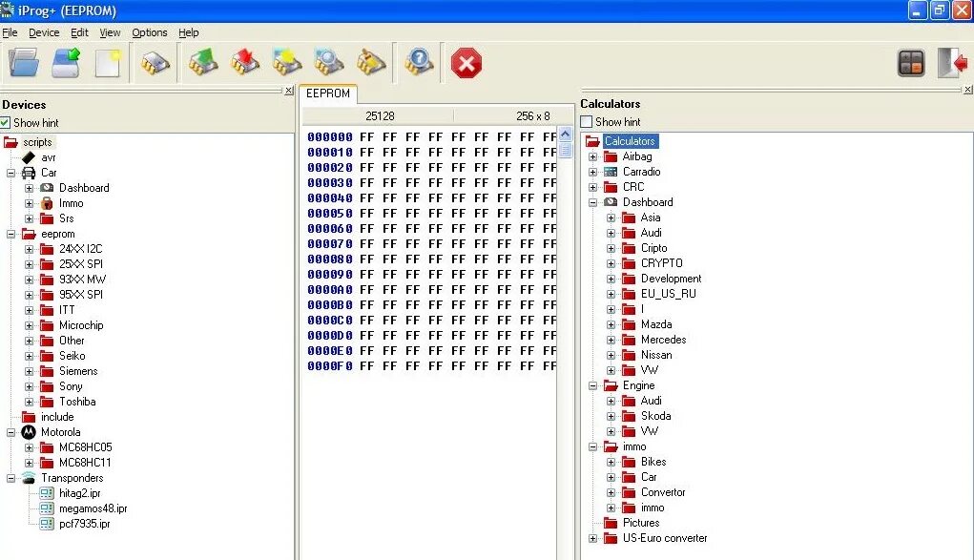The width and height of the screenshot is (974, 560).
Task: Close the Calculators panel with X
Action: 967,90
